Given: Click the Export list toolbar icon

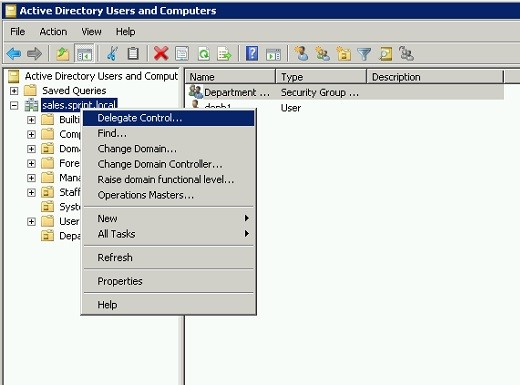Looking at the screenshot, I should coord(224,53).
